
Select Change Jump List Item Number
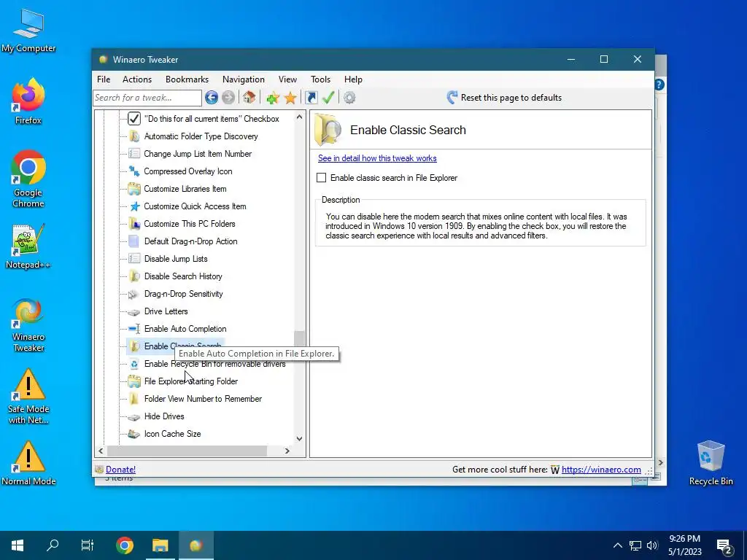coord(198,154)
